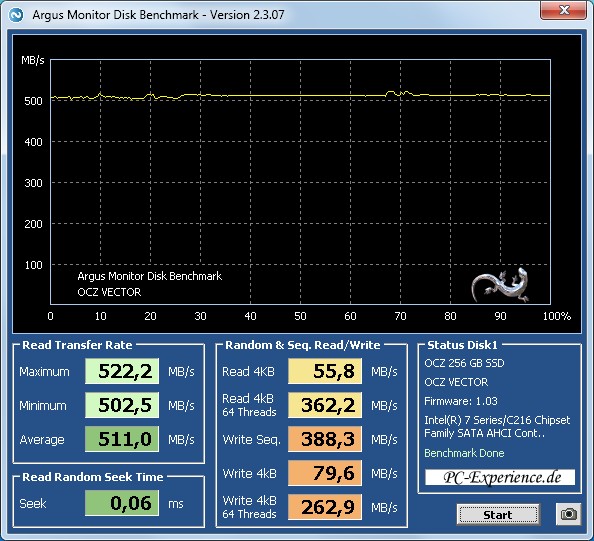Close the Argus Monitor Disk Benchmark window
This screenshot has height=541, width=594.
(x=564, y=10)
